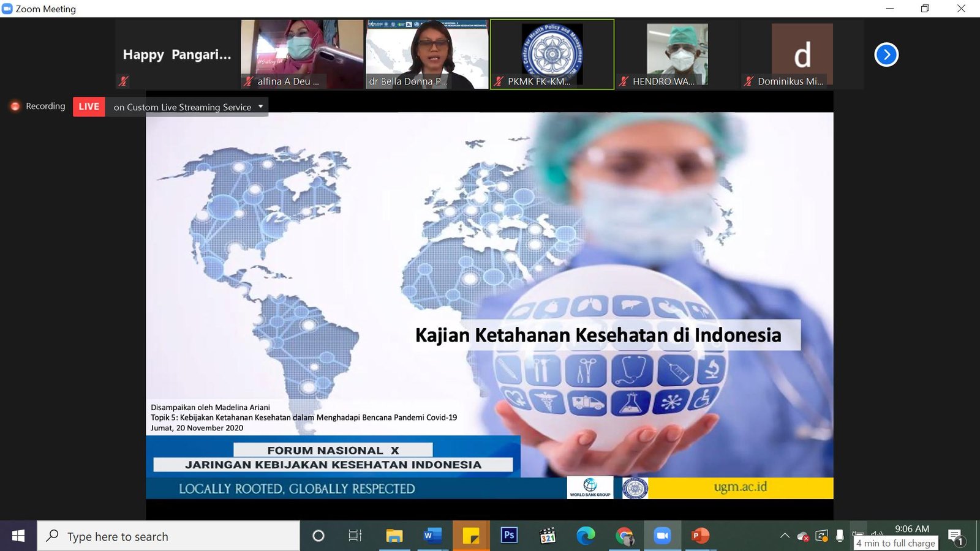Viewport: 980px width, 551px height.
Task: Open Photoshop from the taskbar
Action: [x=508, y=536]
